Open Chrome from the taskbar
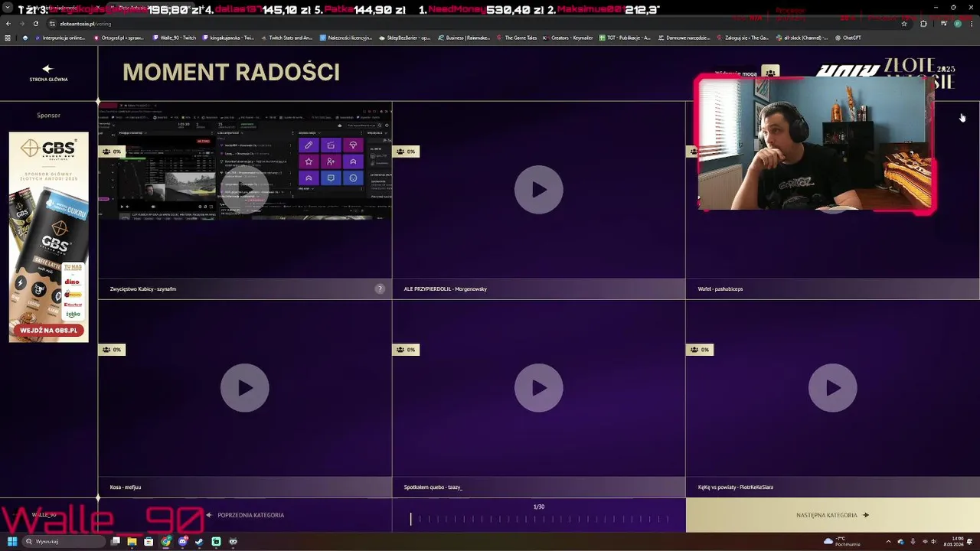 pos(165,542)
